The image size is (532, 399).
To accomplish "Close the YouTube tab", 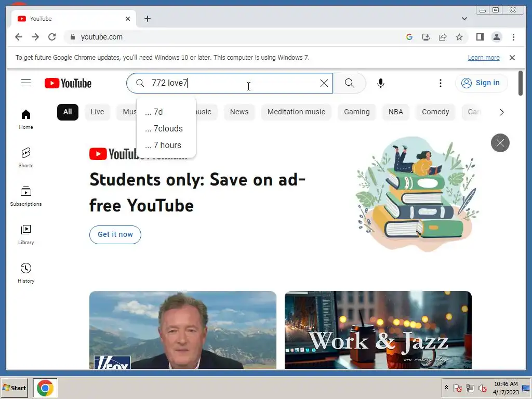I will pos(128,19).
